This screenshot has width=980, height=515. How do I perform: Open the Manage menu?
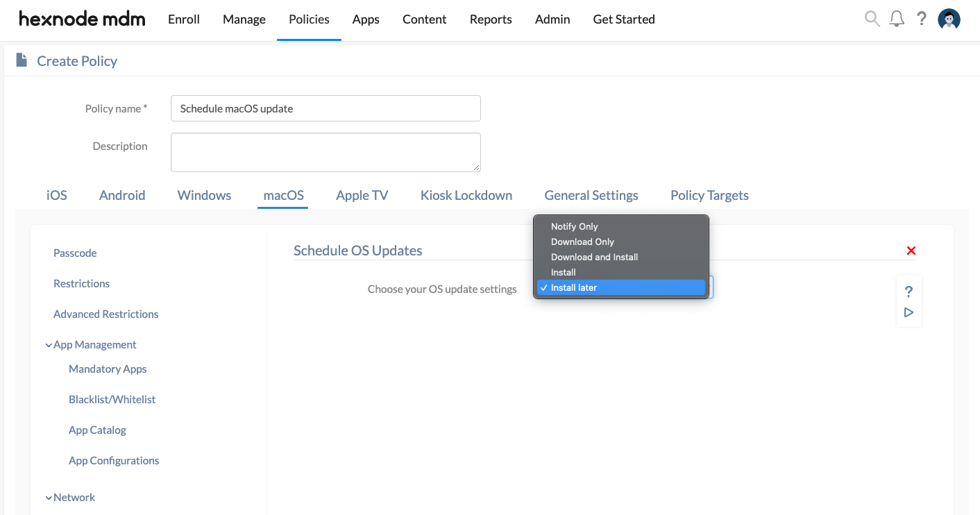[244, 19]
